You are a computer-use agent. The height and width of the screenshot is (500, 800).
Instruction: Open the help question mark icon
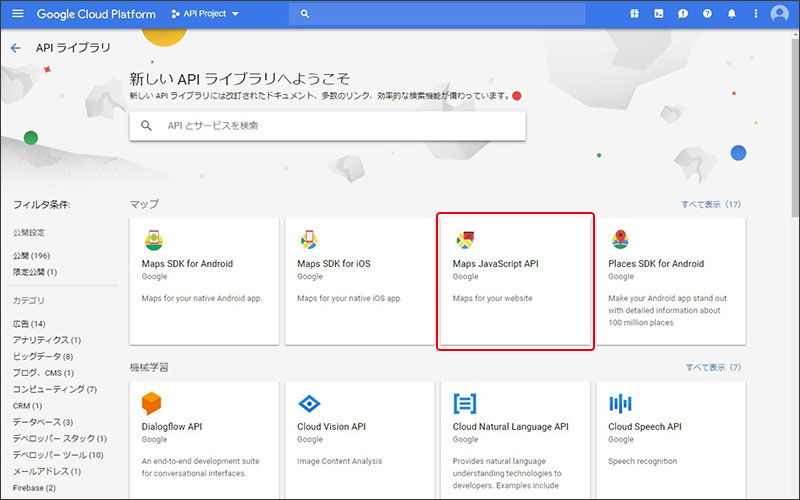[707, 14]
